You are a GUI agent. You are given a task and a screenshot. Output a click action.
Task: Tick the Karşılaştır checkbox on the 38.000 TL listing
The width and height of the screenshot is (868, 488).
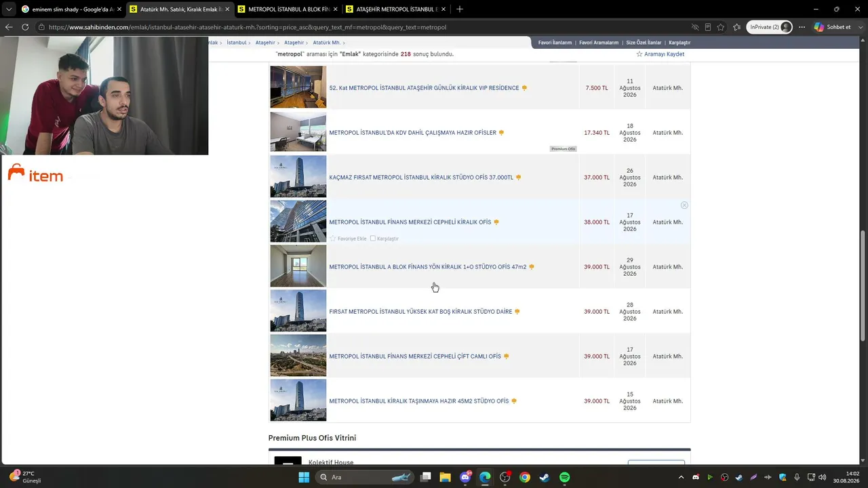(373, 239)
